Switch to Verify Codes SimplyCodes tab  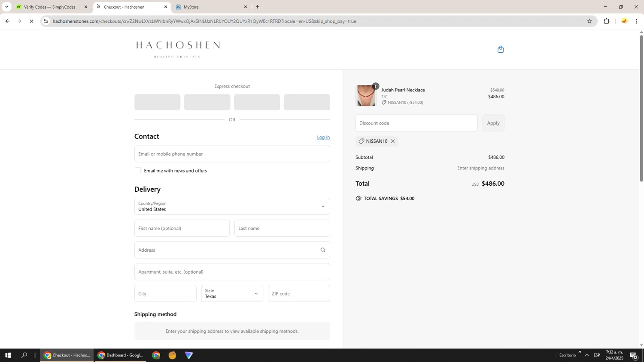pyautogui.click(x=49, y=7)
